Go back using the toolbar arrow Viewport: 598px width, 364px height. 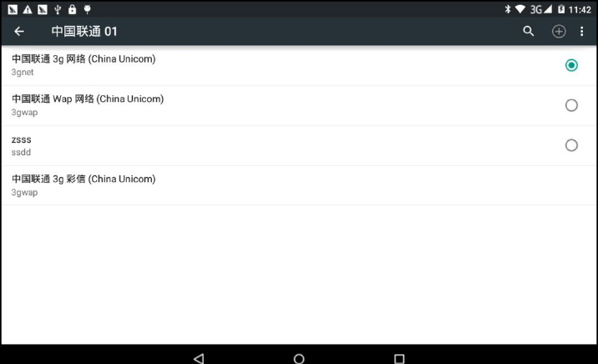point(19,31)
